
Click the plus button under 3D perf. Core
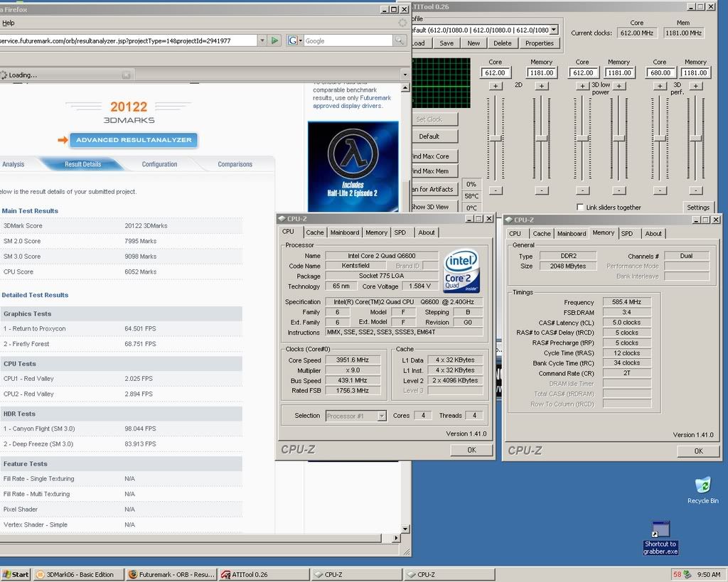pos(660,86)
